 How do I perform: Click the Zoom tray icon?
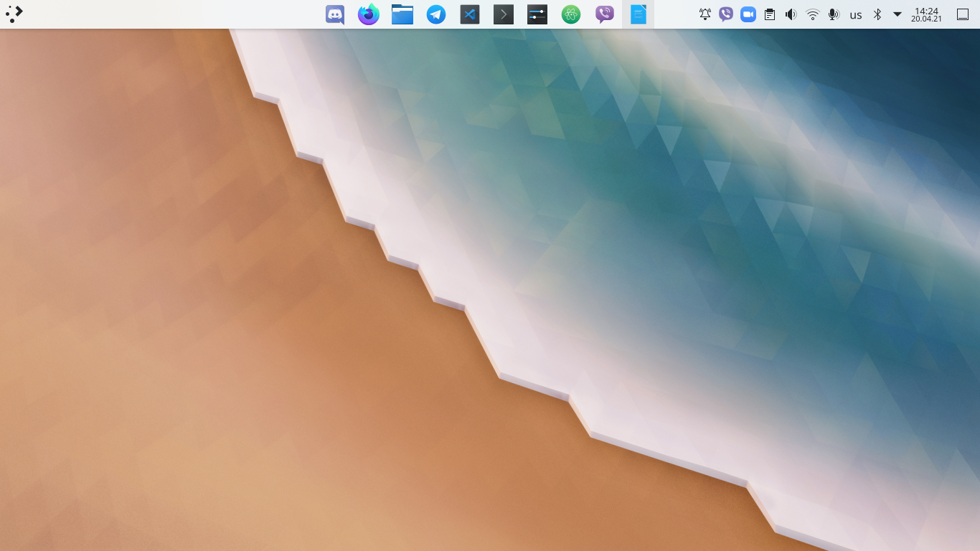[748, 14]
